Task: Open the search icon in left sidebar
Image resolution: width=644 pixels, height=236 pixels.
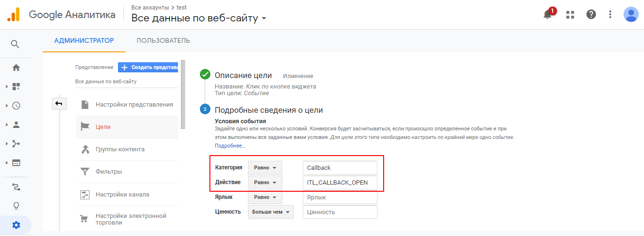Action: (15, 44)
